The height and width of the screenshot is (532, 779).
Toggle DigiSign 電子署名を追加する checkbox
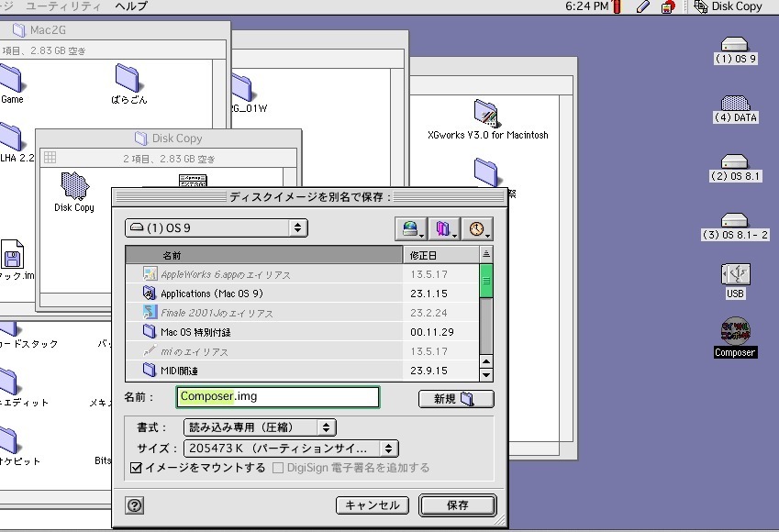pos(278,468)
